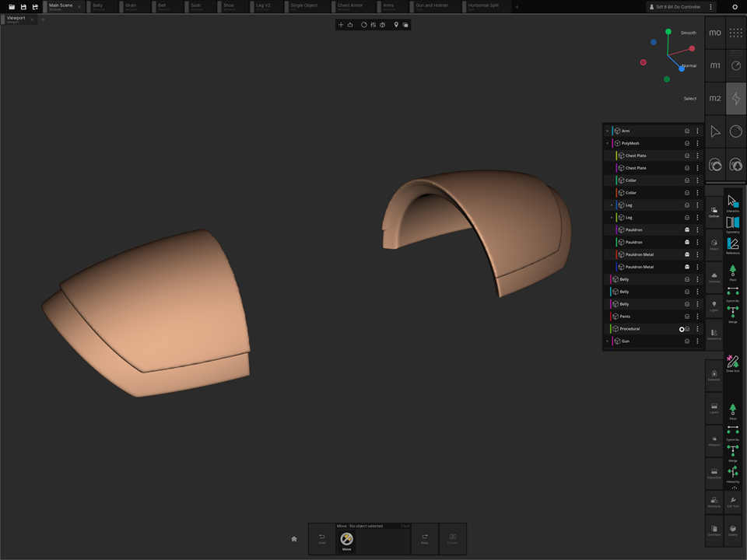
Task: Click the green axis gizmo dot
Action: pyautogui.click(x=668, y=32)
